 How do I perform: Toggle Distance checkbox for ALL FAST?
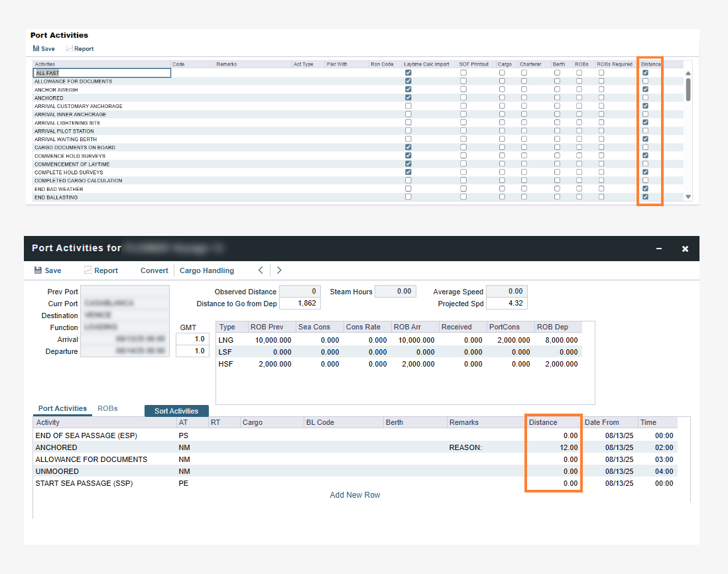coord(645,73)
